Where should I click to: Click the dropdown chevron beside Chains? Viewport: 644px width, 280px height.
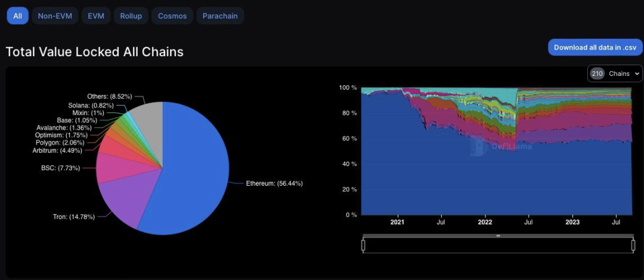637,74
